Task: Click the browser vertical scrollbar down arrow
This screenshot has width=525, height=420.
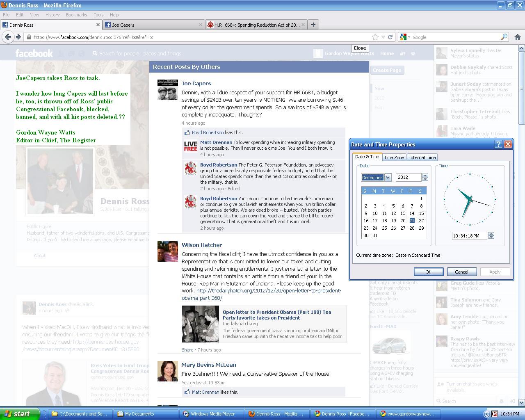Action: click(x=522, y=402)
